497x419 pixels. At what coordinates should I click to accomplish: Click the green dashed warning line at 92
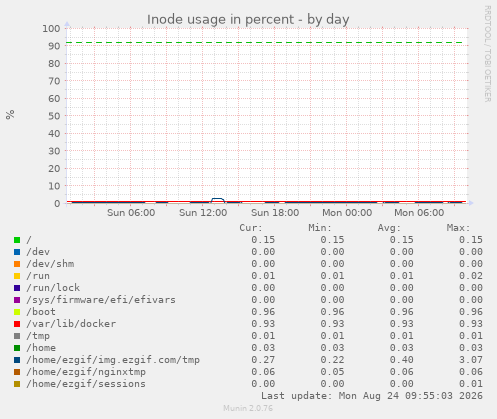tap(265, 43)
